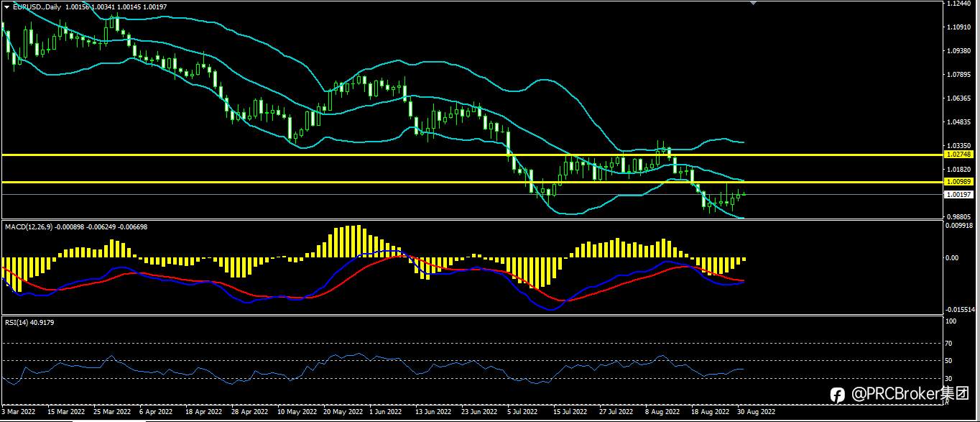Viewport: 980px width, 422px height.
Task: Click the 30 Aug 2022 date label
Action: (x=757, y=412)
